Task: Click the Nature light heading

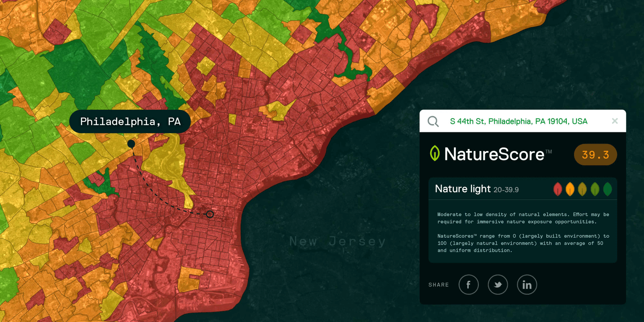Action: [x=463, y=189]
